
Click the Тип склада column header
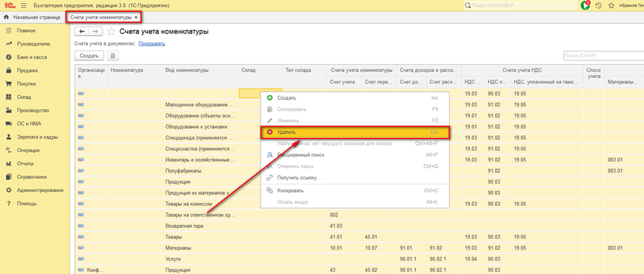tap(304, 76)
